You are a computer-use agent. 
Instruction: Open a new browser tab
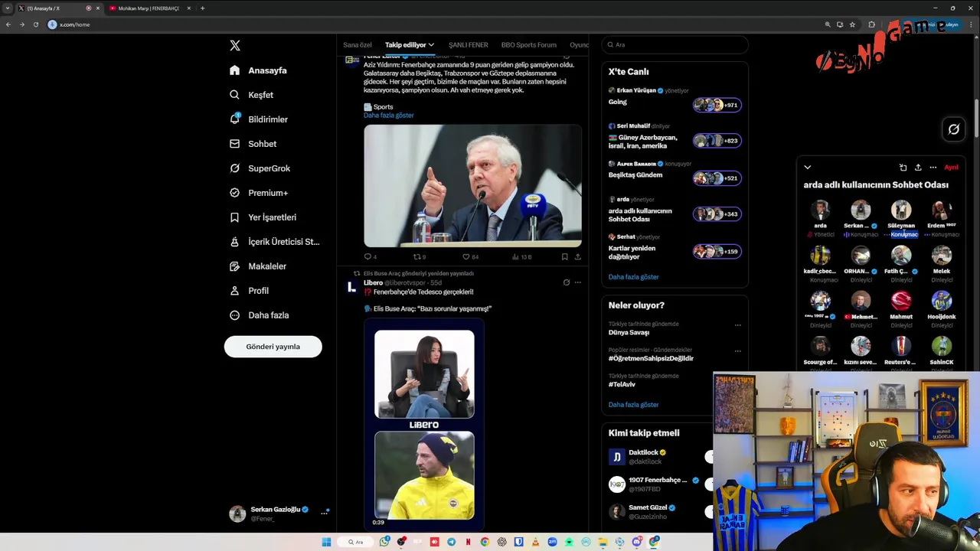[x=202, y=8]
